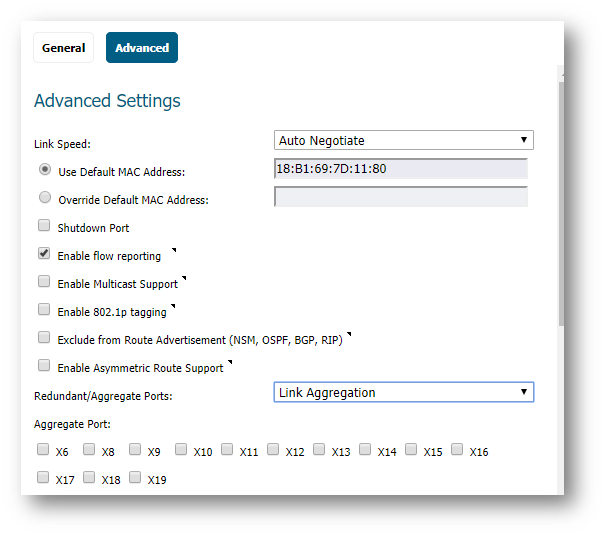This screenshot has width=606, height=537.
Task: Check Exclude from Route Advertisement option
Action: (44, 337)
